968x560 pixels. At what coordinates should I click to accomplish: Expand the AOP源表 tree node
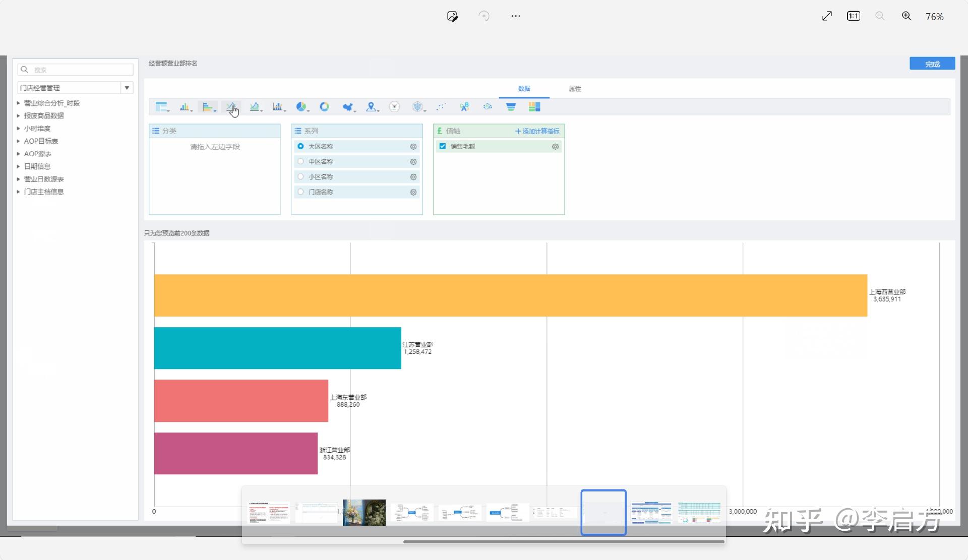(19, 154)
